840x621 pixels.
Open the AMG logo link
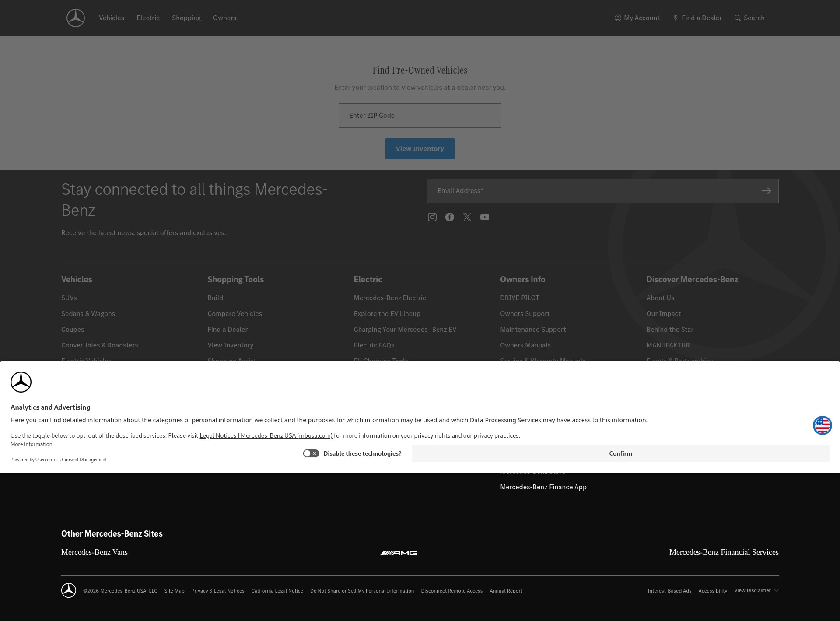pyautogui.click(x=399, y=553)
